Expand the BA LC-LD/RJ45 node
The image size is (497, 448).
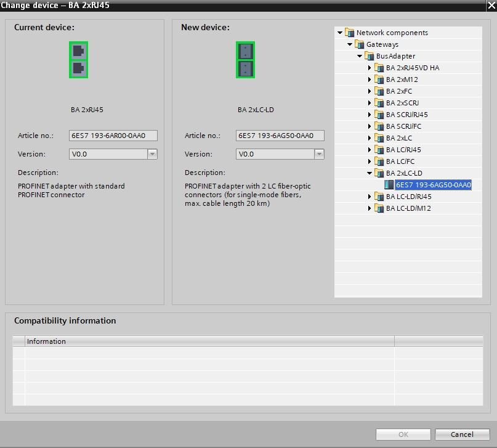point(370,197)
